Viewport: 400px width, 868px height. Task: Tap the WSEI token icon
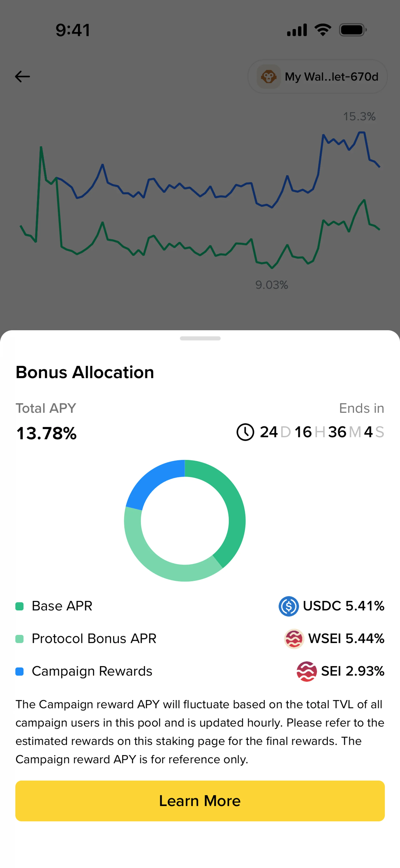click(x=294, y=639)
